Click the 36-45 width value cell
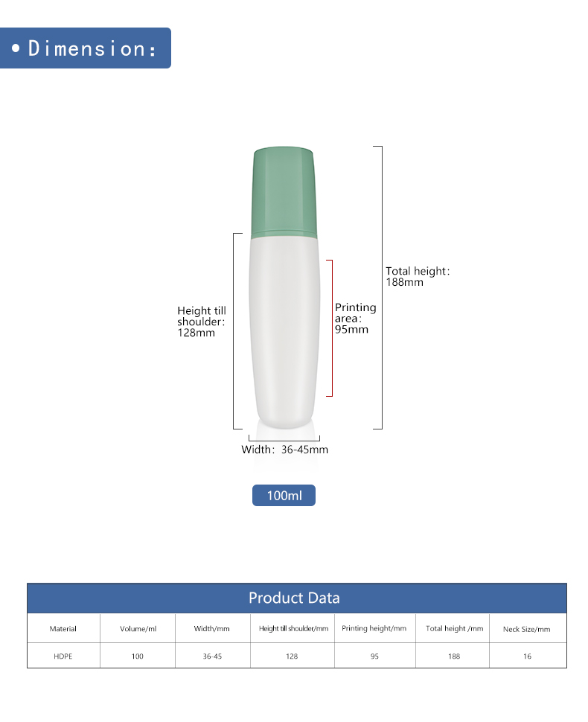This screenshot has height=722, width=588. coord(212,656)
